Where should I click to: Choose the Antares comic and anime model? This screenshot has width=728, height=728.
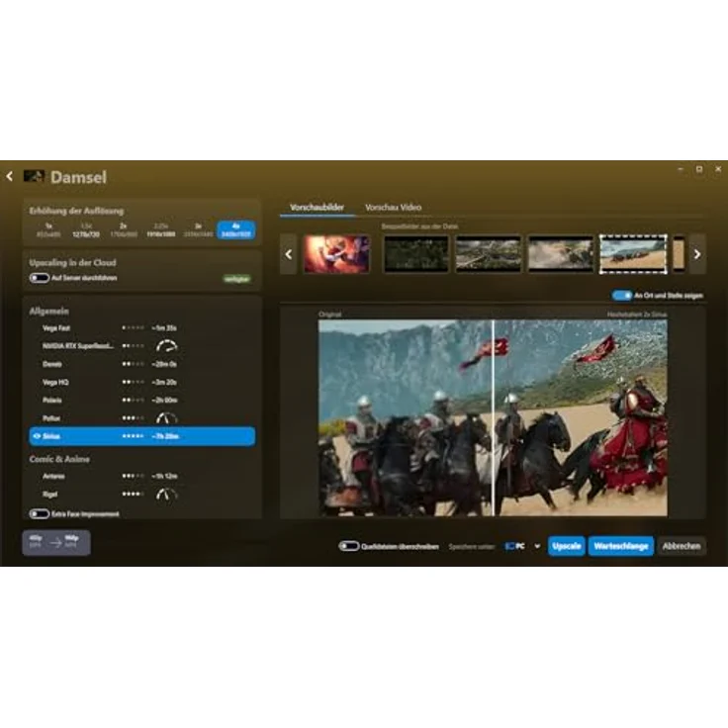point(141,476)
